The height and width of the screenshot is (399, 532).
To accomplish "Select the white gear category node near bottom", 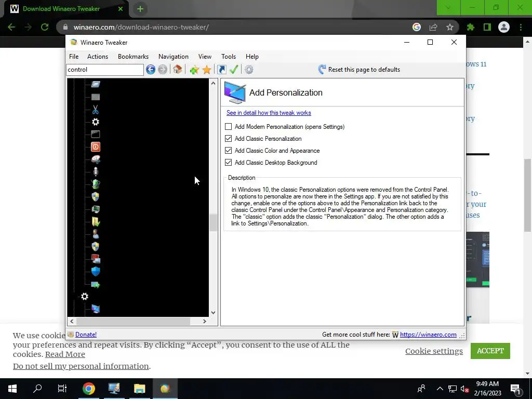I will tap(85, 297).
